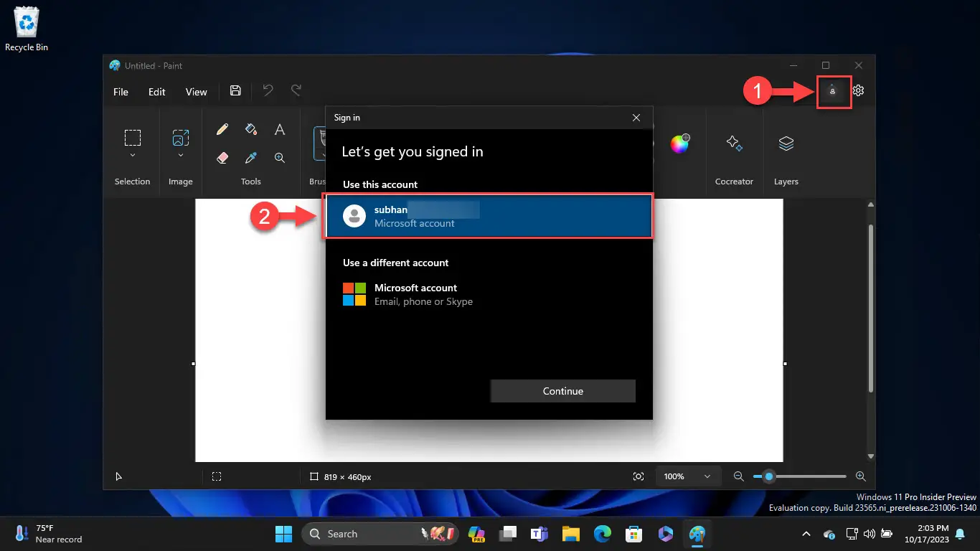Open Microsoft Teams from taskbar
The image size is (980, 551).
pyautogui.click(x=540, y=534)
